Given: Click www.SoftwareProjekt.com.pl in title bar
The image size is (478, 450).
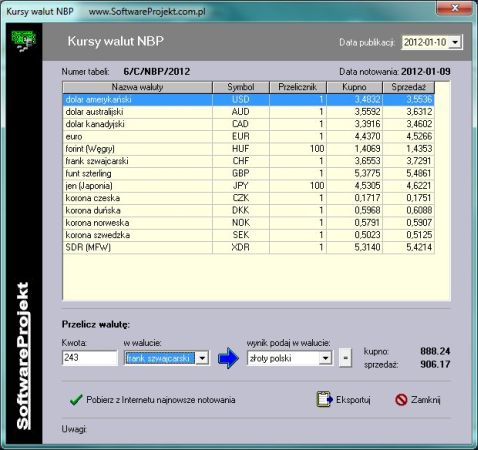Looking at the screenshot, I should point(147,12).
